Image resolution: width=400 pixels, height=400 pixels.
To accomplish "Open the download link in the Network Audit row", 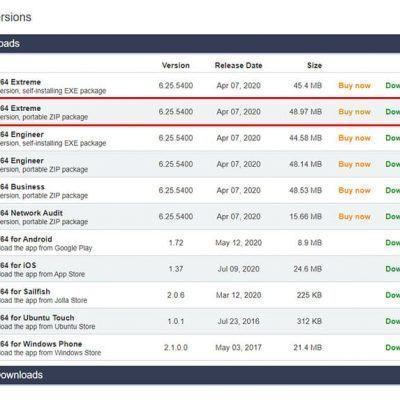I will (393, 216).
